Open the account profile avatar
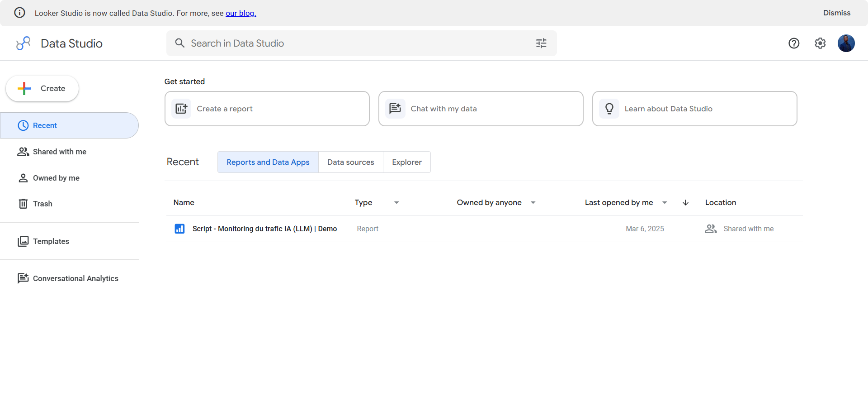 [x=846, y=43]
